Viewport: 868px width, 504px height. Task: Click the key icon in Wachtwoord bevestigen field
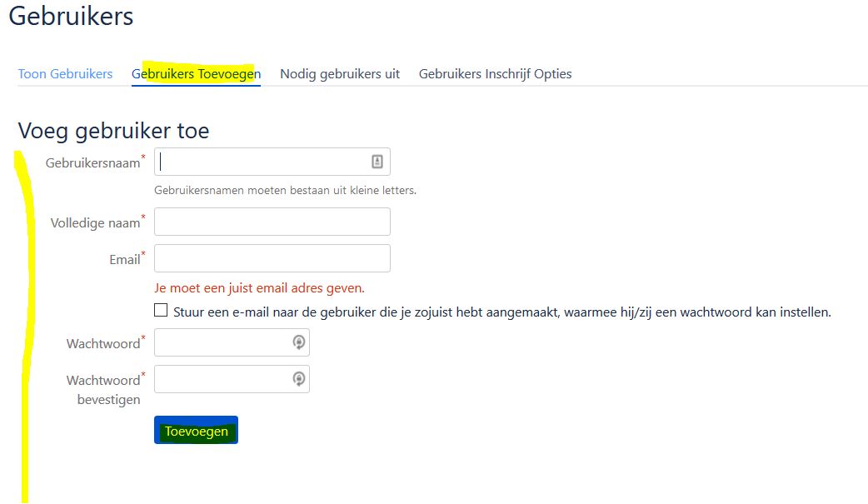point(299,379)
